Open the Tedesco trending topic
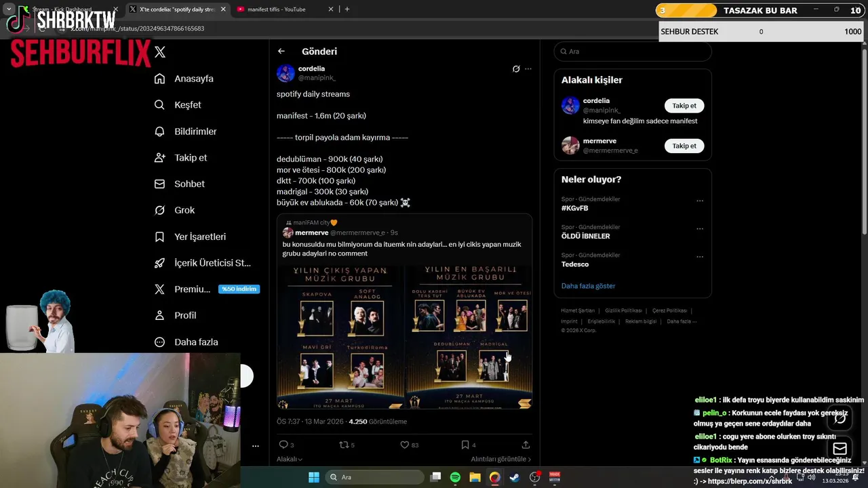Viewport: 868px width, 488px height. (x=575, y=264)
